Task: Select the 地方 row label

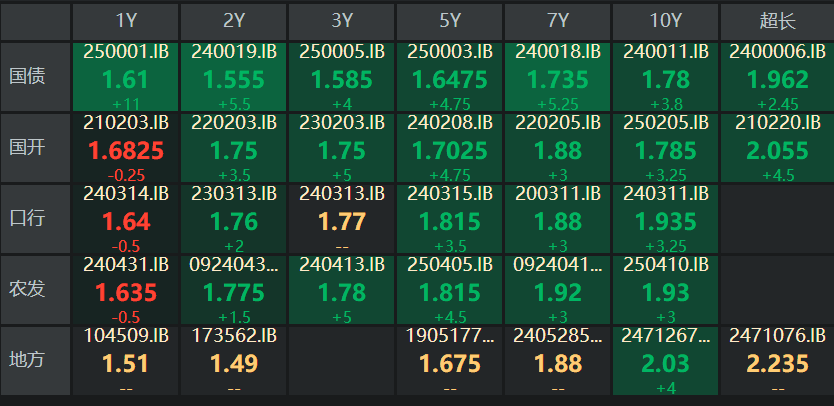Action: pos(35,361)
